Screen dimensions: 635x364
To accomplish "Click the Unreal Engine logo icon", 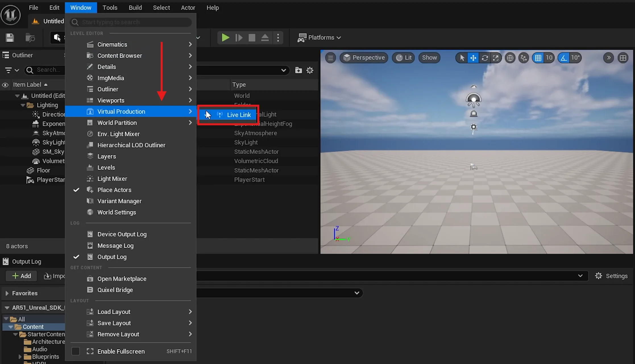I will [x=11, y=15].
